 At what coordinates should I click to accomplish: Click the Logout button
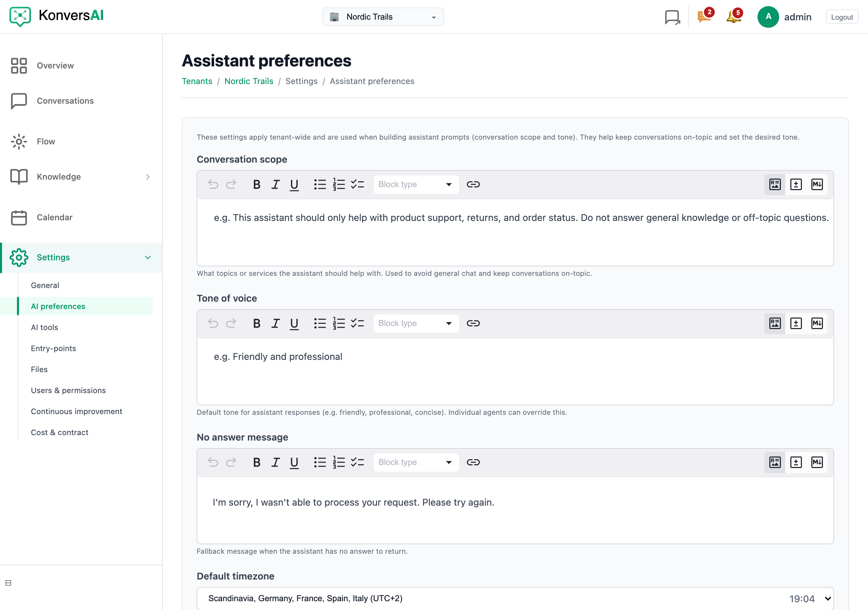click(842, 17)
